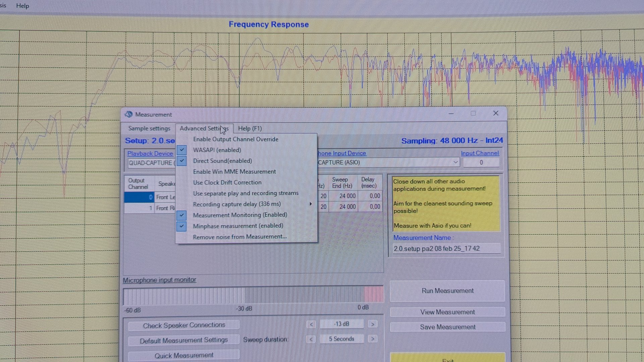Open the Help (F1) menu
The image size is (644, 362).
coord(250,128)
